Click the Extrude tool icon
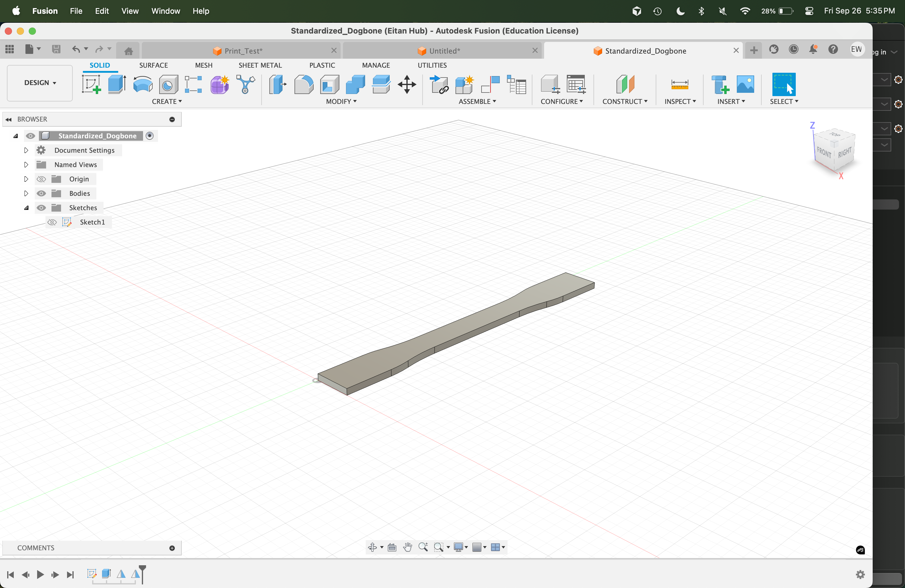The image size is (905, 588). (117, 84)
